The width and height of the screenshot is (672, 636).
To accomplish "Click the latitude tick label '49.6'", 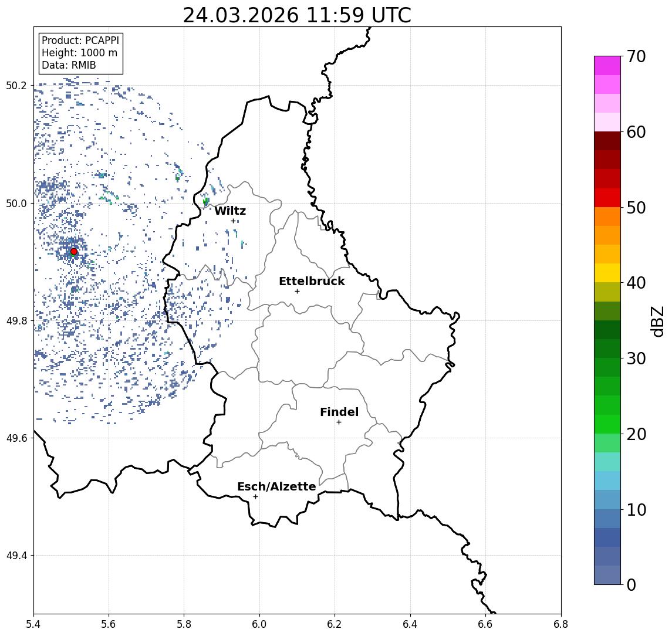I will 16,438.
